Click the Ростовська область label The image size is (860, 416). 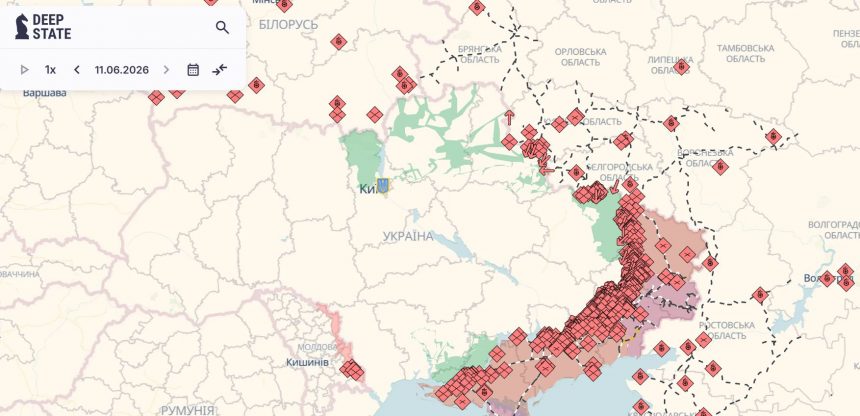point(727,330)
